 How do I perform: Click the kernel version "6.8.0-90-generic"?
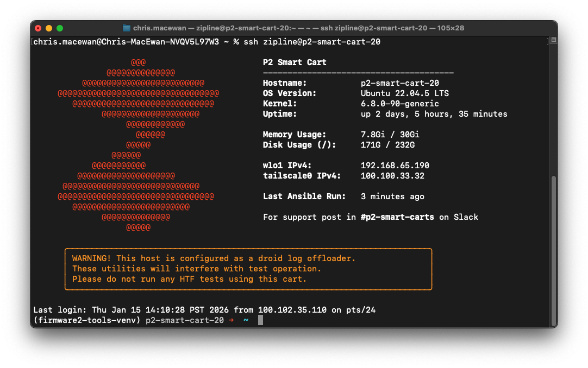coord(400,103)
